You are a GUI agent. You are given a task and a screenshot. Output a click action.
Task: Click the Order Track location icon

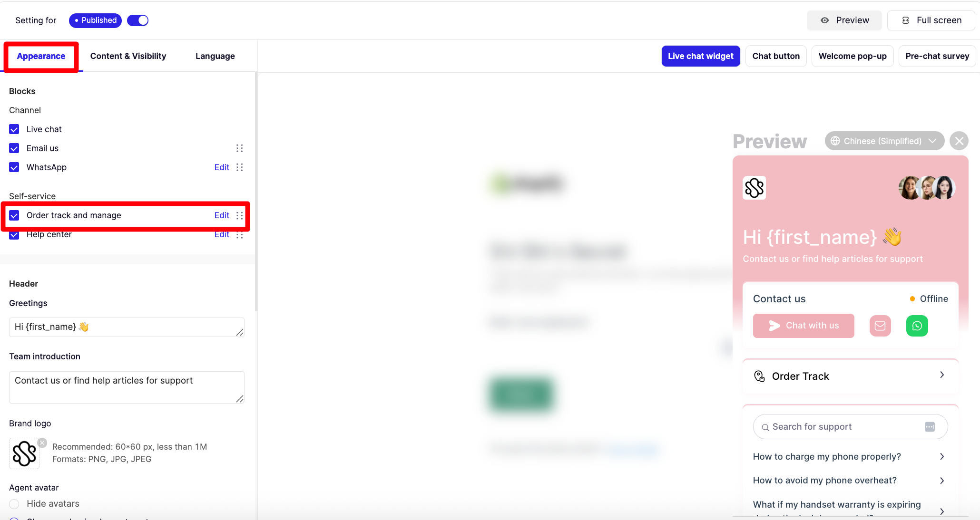(759, 376)
